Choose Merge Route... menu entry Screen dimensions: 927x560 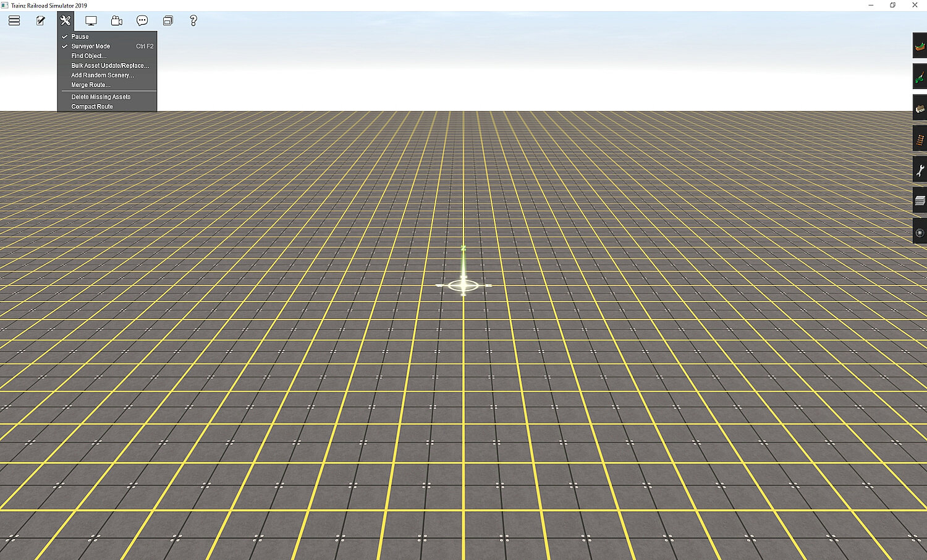[x=107, y=85]
